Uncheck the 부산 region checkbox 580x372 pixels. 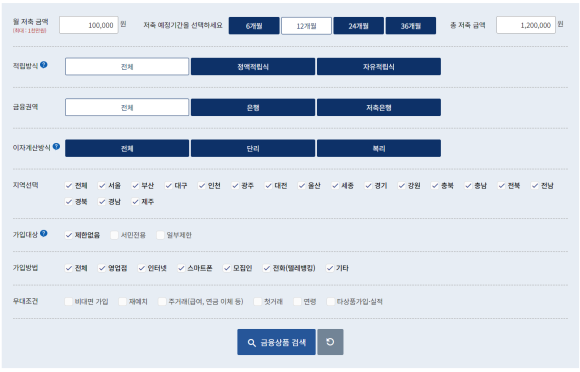(x=135, y=186)
